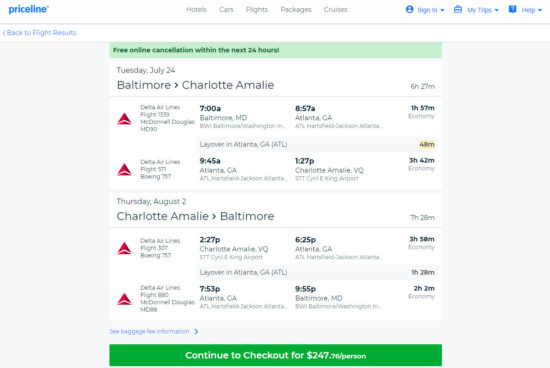Click the Delta logo for Flight 1339
Screen dimensions: 550x368
point(124,119)
